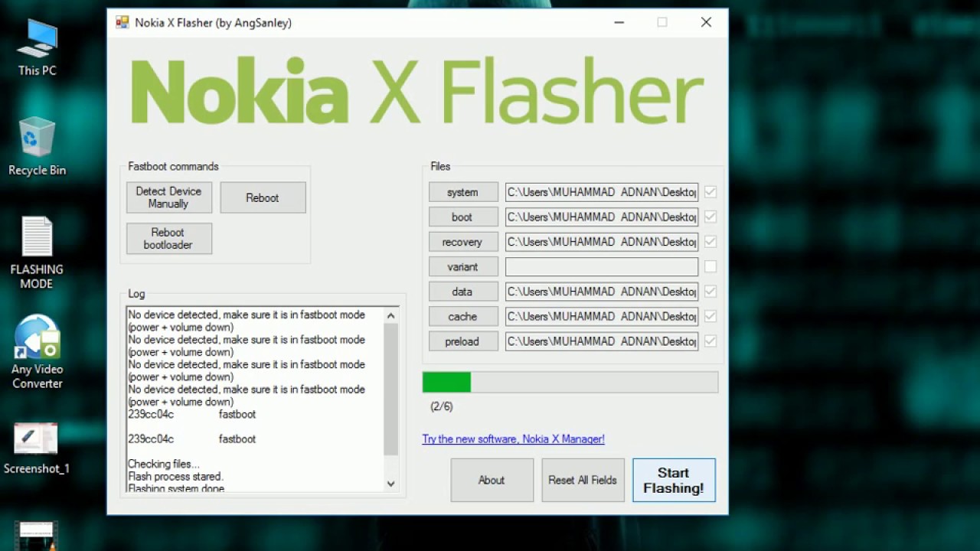Image resolution: width=980 pixels, height=551 pixels.
Task: Browse for the recovery image file
Action: click(462, 242)
